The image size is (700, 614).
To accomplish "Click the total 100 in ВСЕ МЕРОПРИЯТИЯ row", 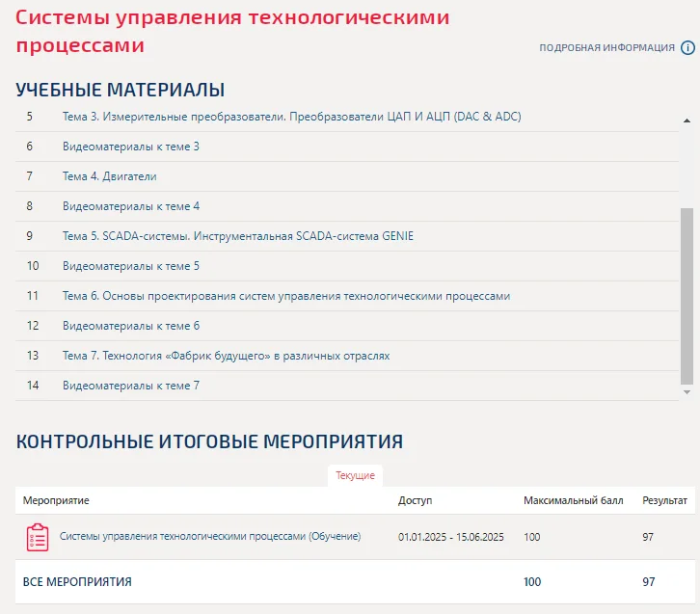I will [x=532, y=582].
